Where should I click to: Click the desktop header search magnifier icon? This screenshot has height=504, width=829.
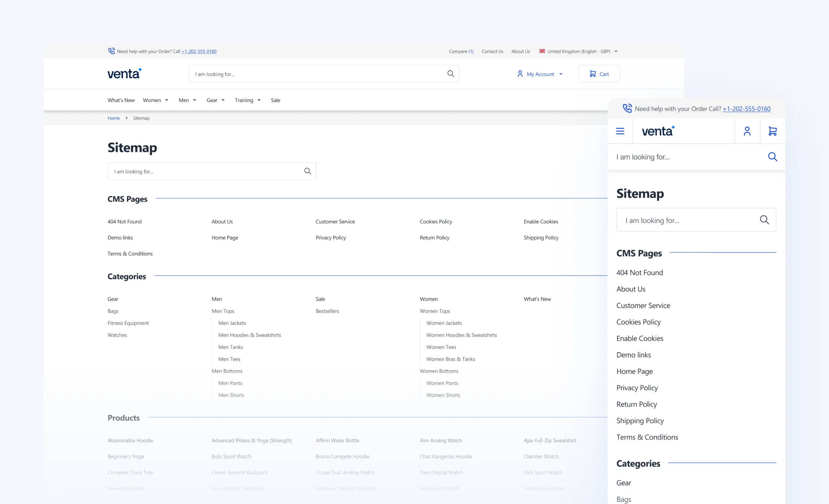click(450, 74)
